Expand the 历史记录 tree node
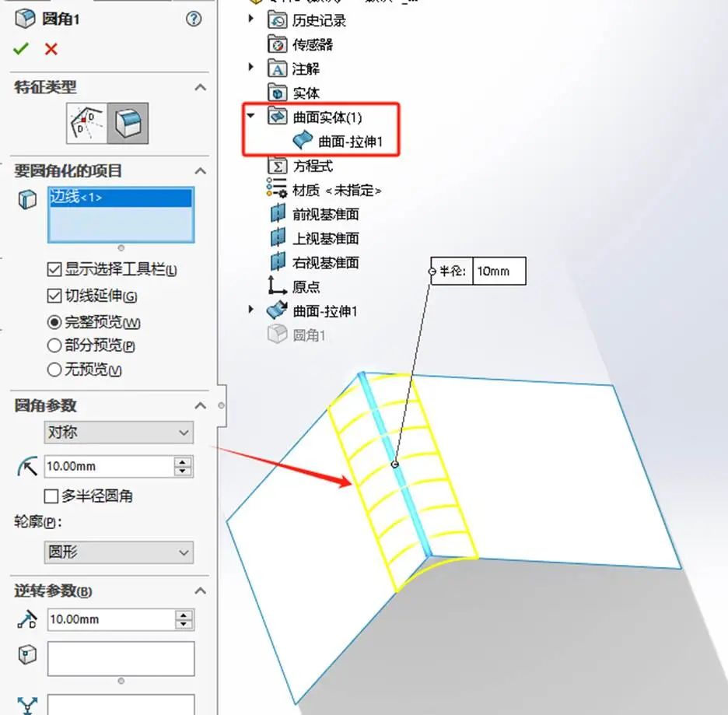 (250, 19)
